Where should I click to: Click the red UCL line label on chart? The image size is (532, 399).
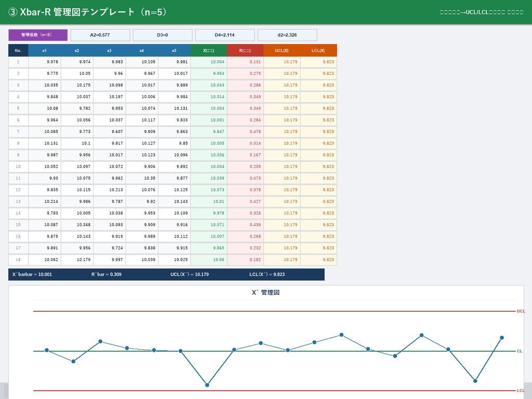pos(521,311)
